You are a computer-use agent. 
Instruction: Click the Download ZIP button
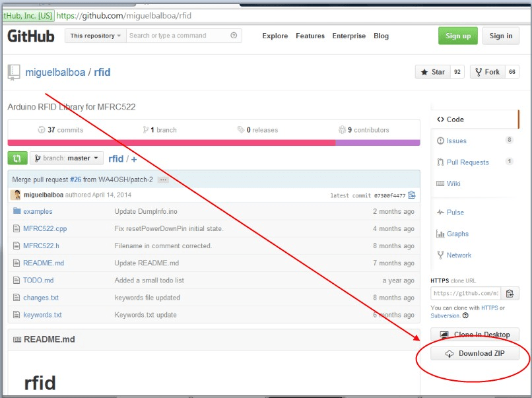pyautogui.click(x=475, y=353)
